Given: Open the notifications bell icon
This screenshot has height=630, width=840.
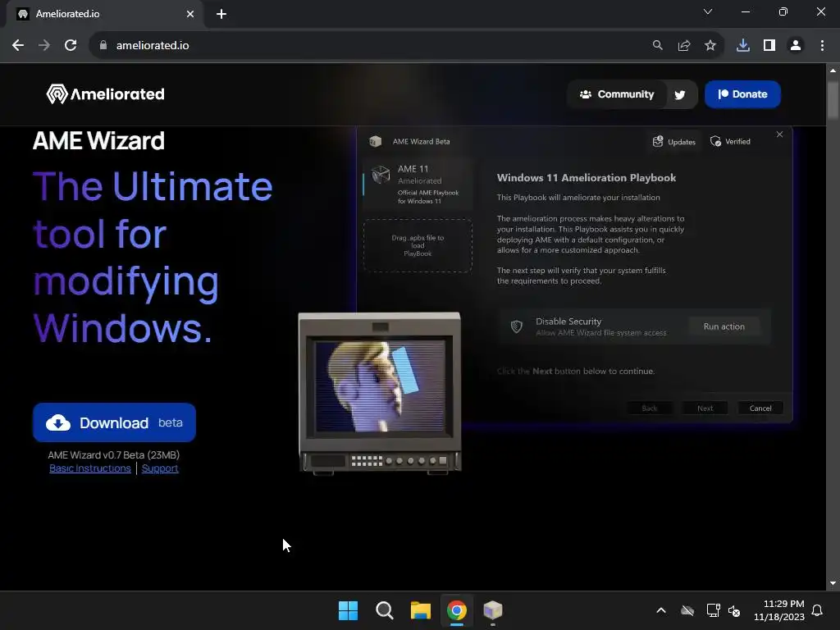Looking at the screenshot, I should [817, 610].
